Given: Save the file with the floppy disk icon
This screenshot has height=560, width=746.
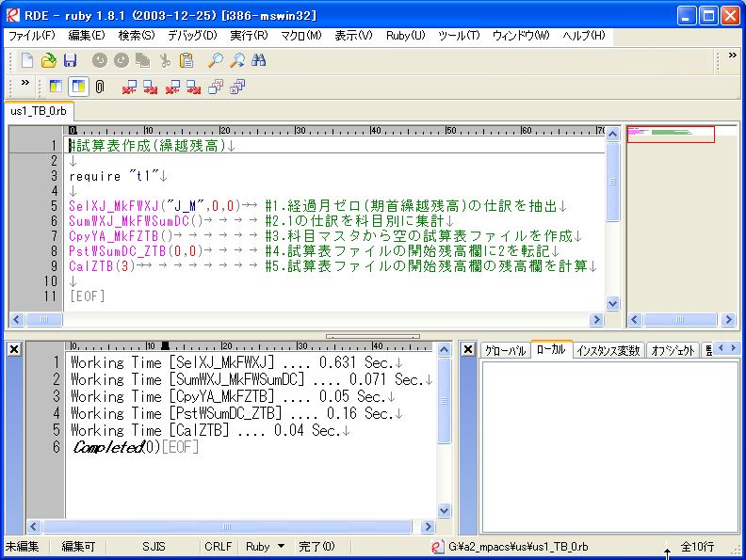Looking at the screenshot, I should click(70, 60).
